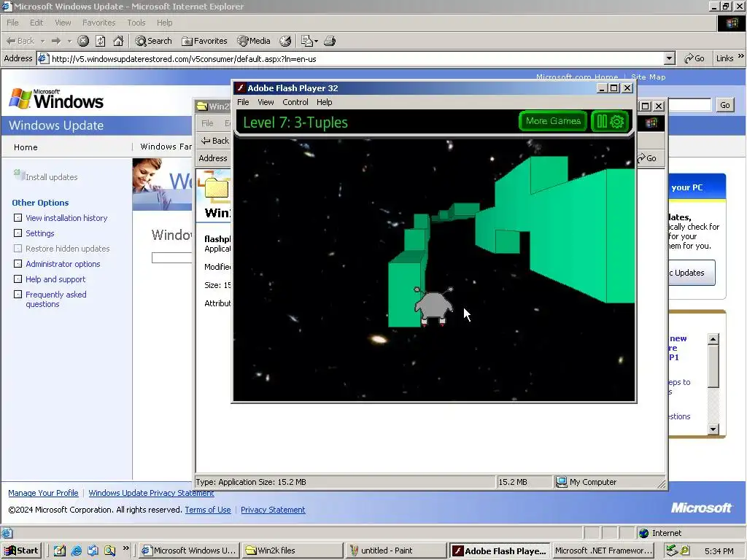This screenshot has height=560, width=747.
Task: Switch to Win2k files taskbar button
Action: pyautogui.click(x=292, y=551)
